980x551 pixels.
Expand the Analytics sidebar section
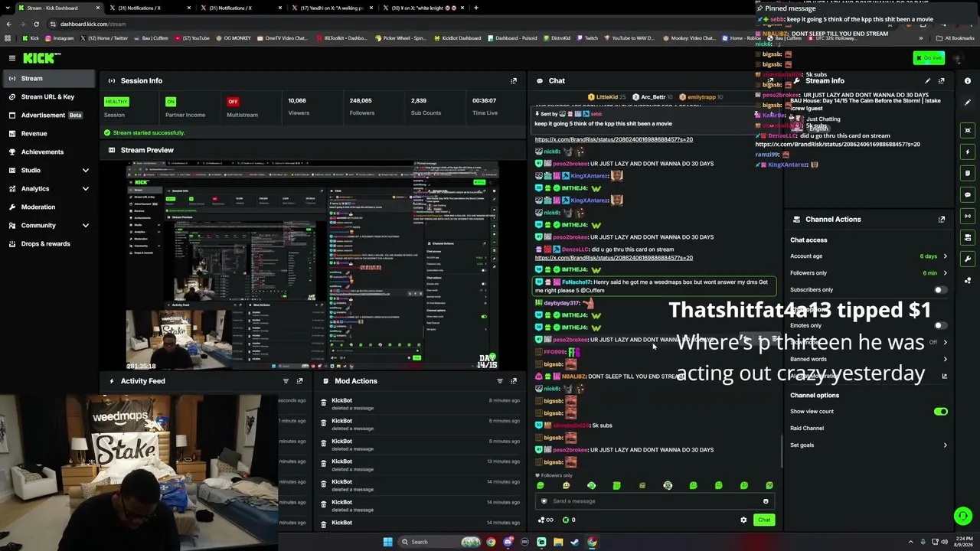click(x=86, y=189)
